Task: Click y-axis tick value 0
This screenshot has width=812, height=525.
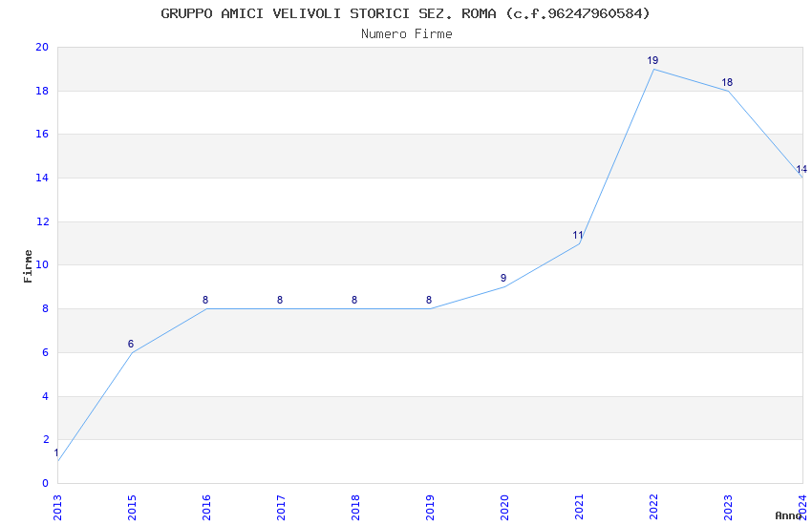Action: click(x=46, y=483)
